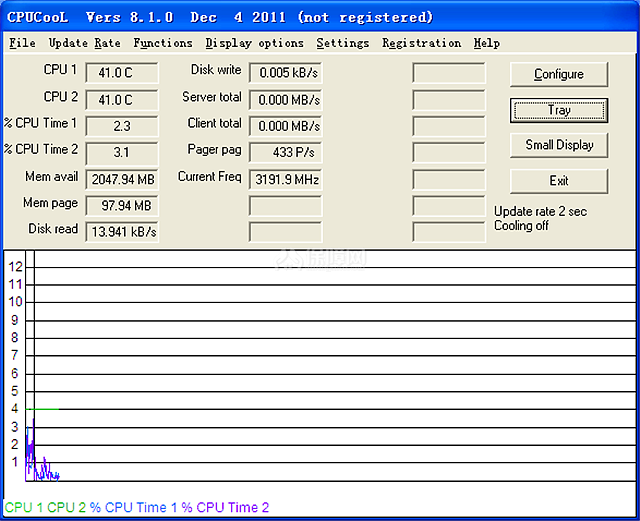Select the Mem avail value field
This screenshot has height=521, width=640.
coord(122,180)
